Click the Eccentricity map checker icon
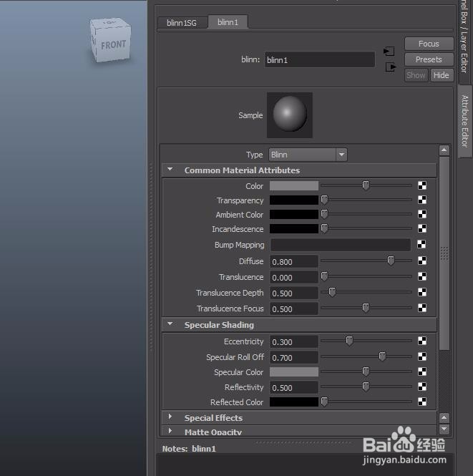 pyautogui.click(x=422, y=341)
